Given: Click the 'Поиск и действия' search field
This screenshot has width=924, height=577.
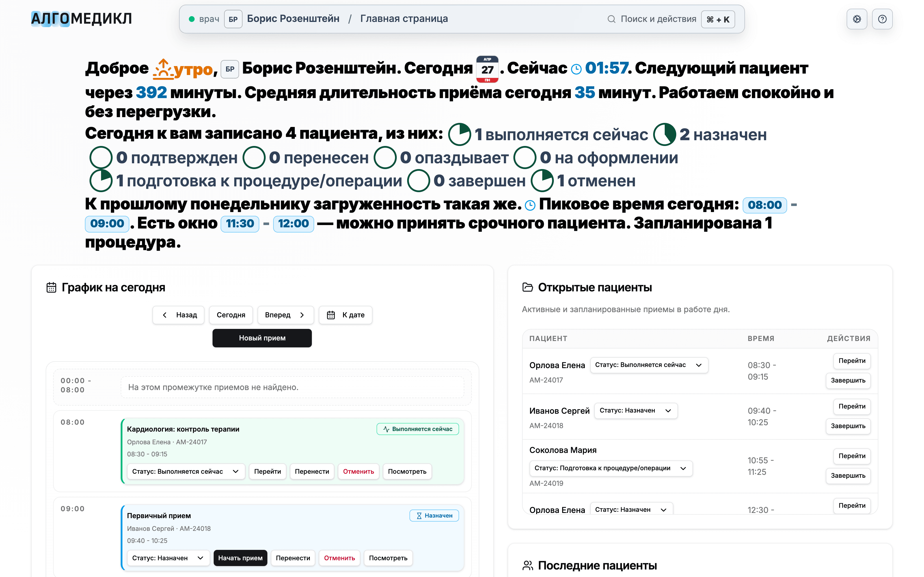Looking at the screenshot, I should [658, 19].
